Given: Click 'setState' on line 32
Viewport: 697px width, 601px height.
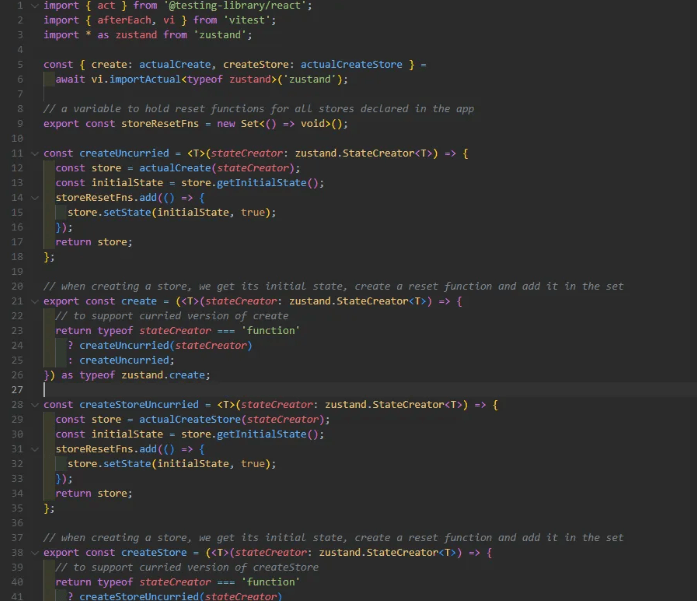Looking at the screenshot, I should click(127, 464).
